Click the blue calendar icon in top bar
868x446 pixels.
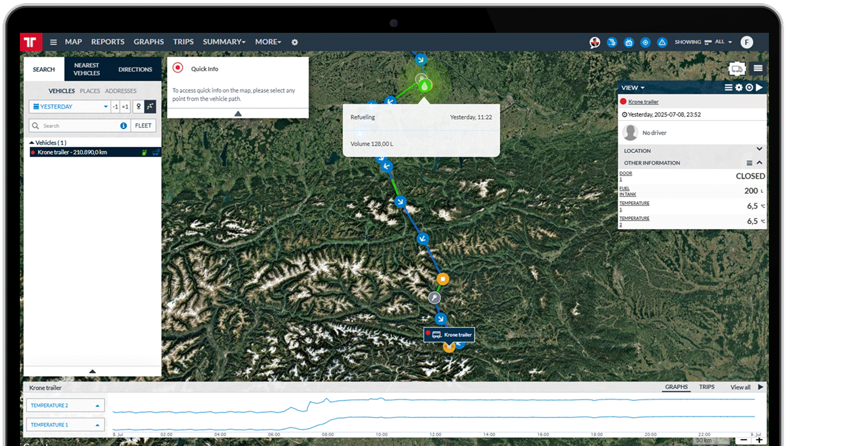[x=628, y=42]
